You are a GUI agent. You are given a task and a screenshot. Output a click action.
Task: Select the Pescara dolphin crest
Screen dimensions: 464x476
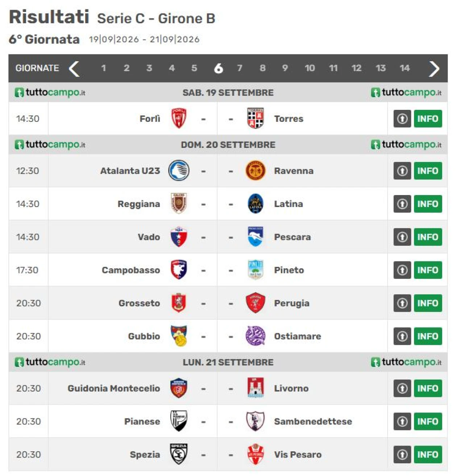255,237
